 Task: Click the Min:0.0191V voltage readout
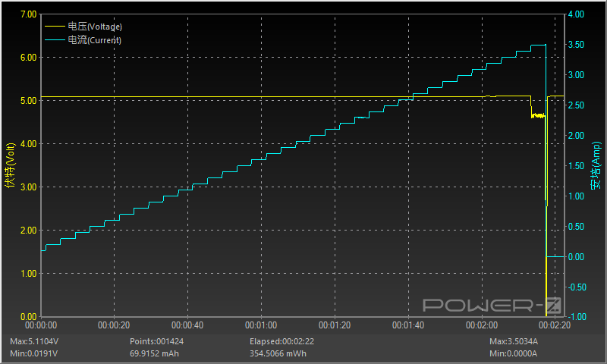click(x=33, y=353)
